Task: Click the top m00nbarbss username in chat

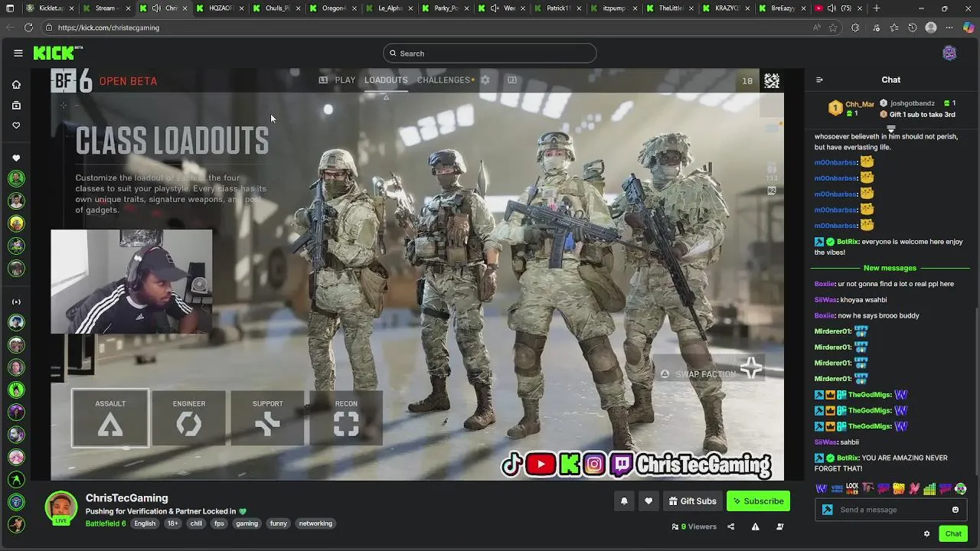Action: click(x=835, y=162)
